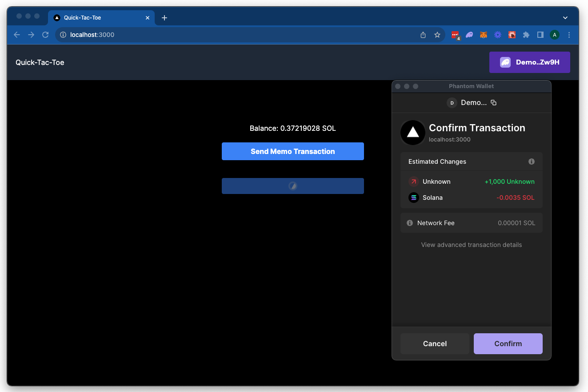Click the Demo account D avatar
This screenshot has width=588, height=392.
click(x=452, y=103)
